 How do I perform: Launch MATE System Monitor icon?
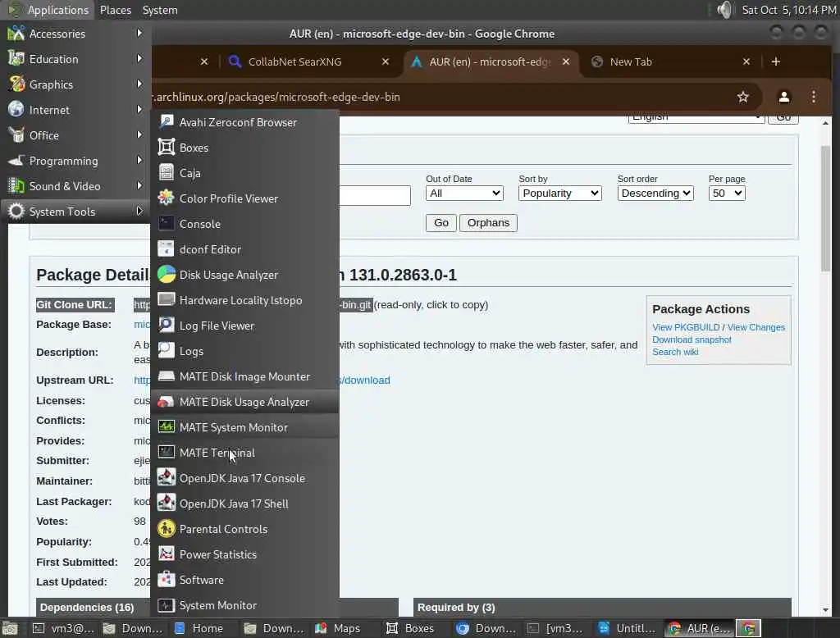point(166,427)
